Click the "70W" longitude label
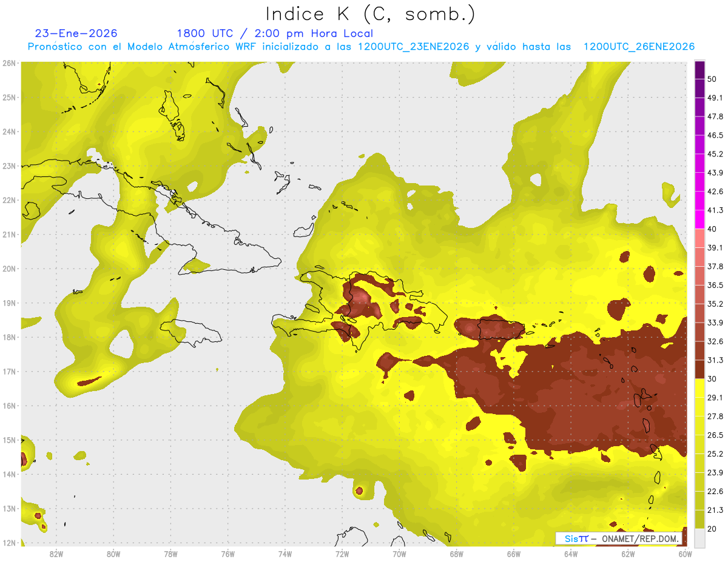This screenshot has height=562, width=728. [x=399, y=554]
